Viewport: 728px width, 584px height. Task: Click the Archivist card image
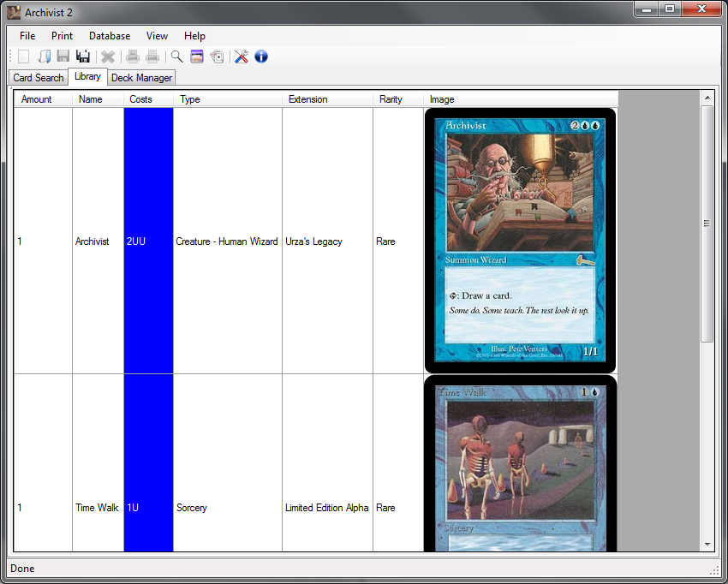click(520, 241)
